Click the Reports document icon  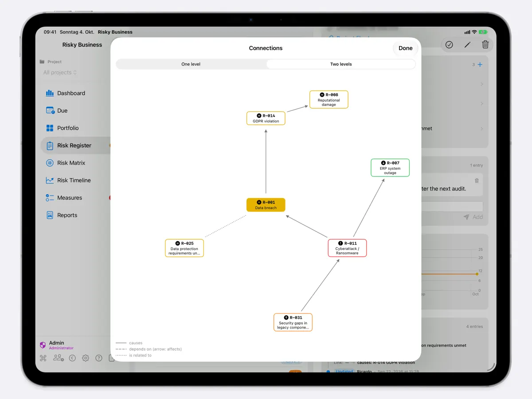[50, 215]
